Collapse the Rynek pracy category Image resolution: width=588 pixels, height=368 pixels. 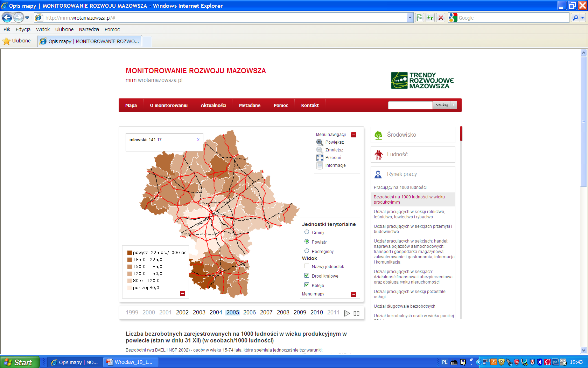[x=413, y=174]
